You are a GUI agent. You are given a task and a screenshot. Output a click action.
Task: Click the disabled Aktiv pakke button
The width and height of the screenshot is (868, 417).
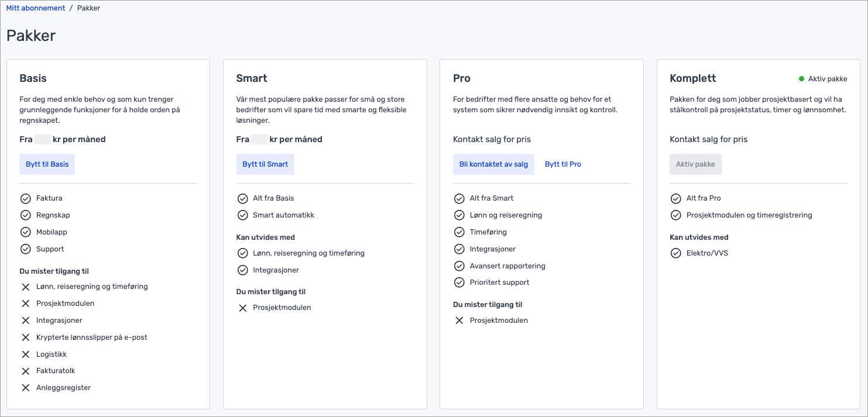pos(695,164)
